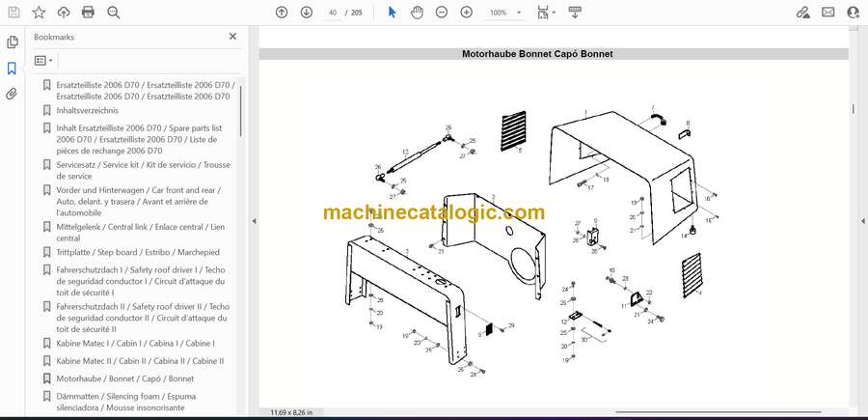This screenshot has width=868, height=420.
Task: Open the find text magnifier tool
Action: pos(114,13)
